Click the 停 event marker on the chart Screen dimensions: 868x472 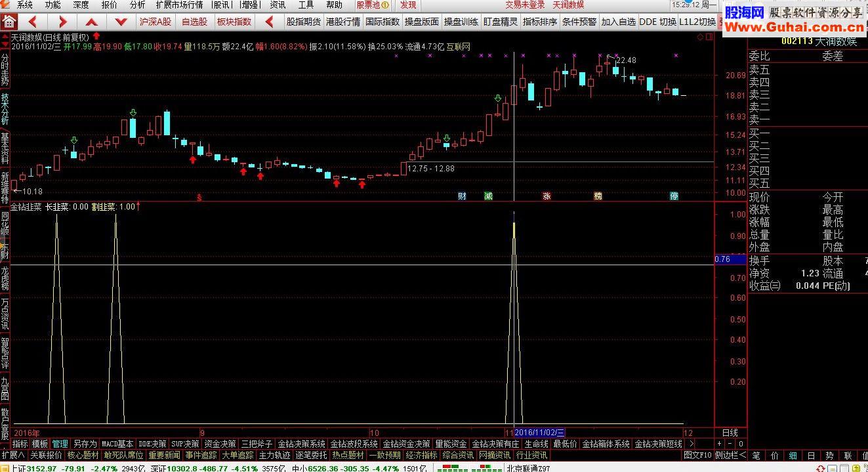point(674,196)
